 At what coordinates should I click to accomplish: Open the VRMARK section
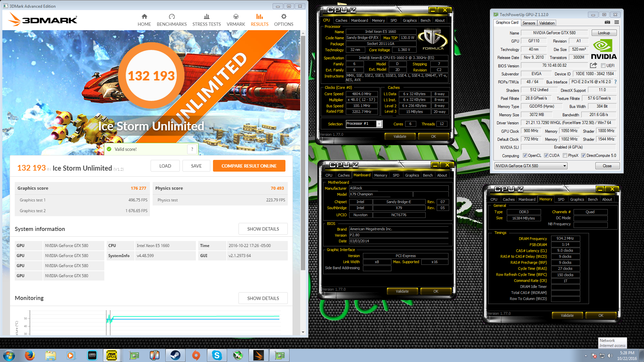pyautogui.click(x=236, y=20)
